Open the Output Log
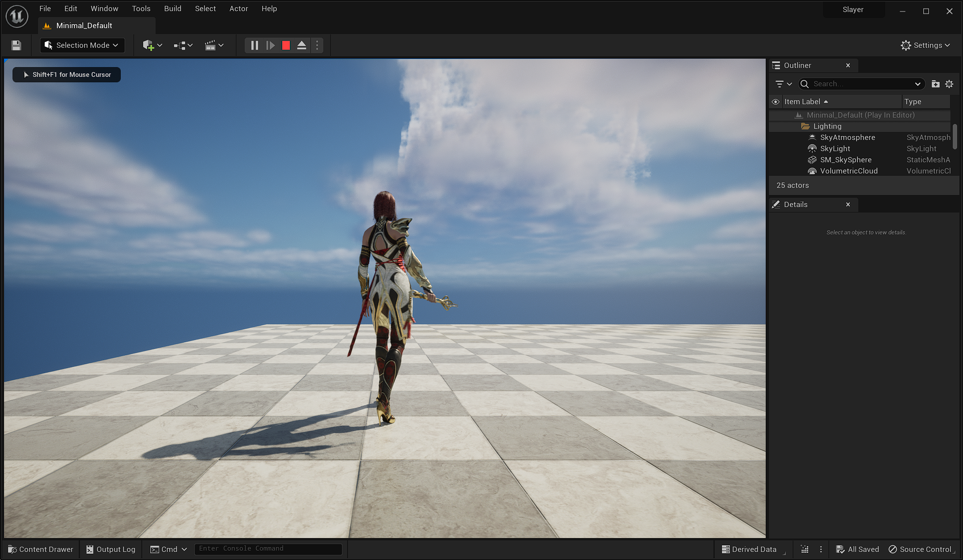Viewport: 963px width, 560px height. click(110, 549)
